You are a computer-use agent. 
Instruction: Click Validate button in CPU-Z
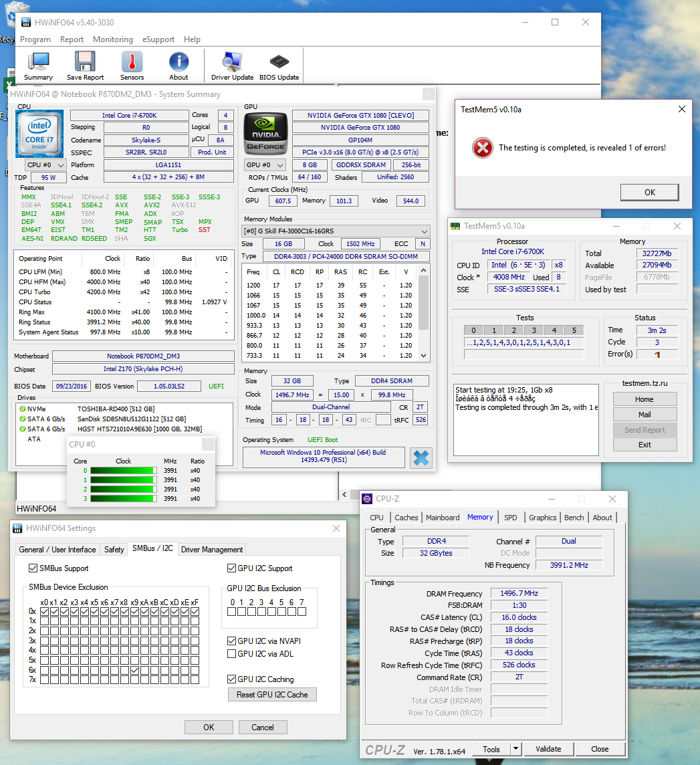(548, 748)
